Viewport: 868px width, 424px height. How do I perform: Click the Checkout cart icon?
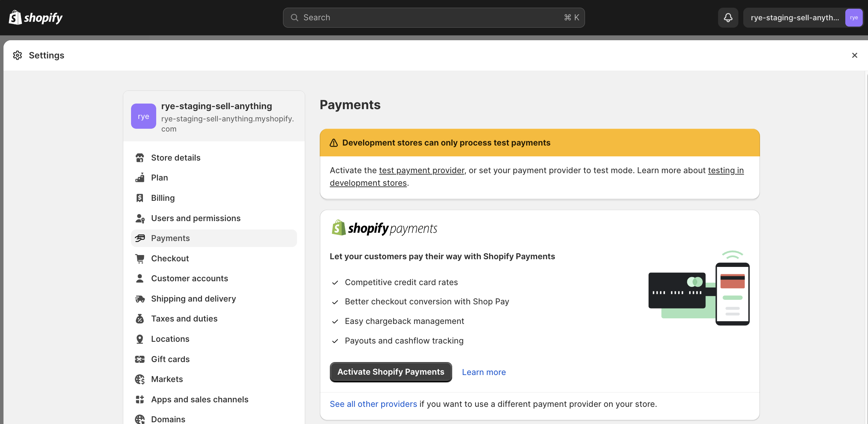pos(140,259)
